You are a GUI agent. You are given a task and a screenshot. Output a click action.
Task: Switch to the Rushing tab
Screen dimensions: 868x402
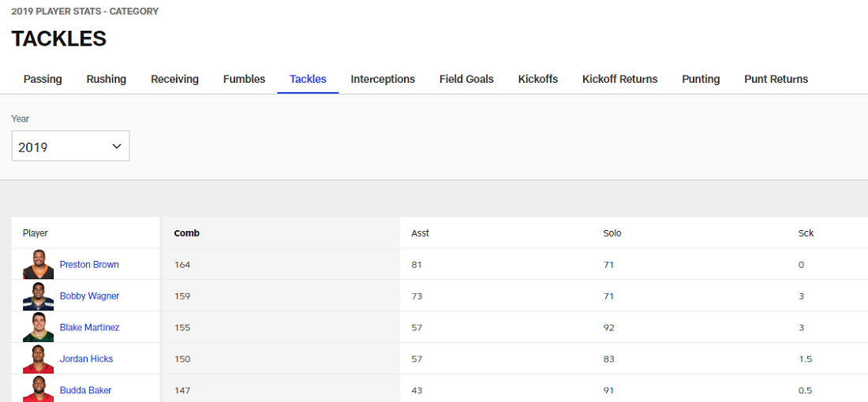click(x=107, y=79)
